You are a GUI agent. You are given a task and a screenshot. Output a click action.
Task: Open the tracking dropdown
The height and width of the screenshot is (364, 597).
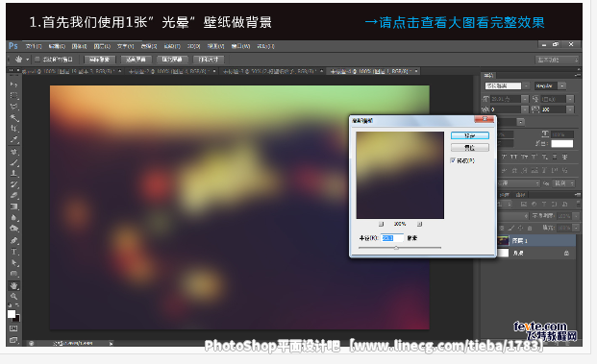(570, 109)
